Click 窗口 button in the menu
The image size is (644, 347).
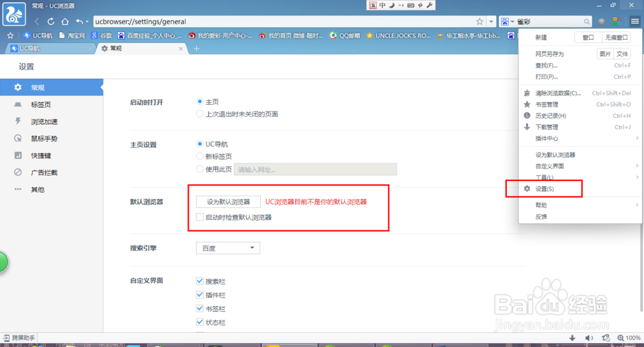[588, 37]
